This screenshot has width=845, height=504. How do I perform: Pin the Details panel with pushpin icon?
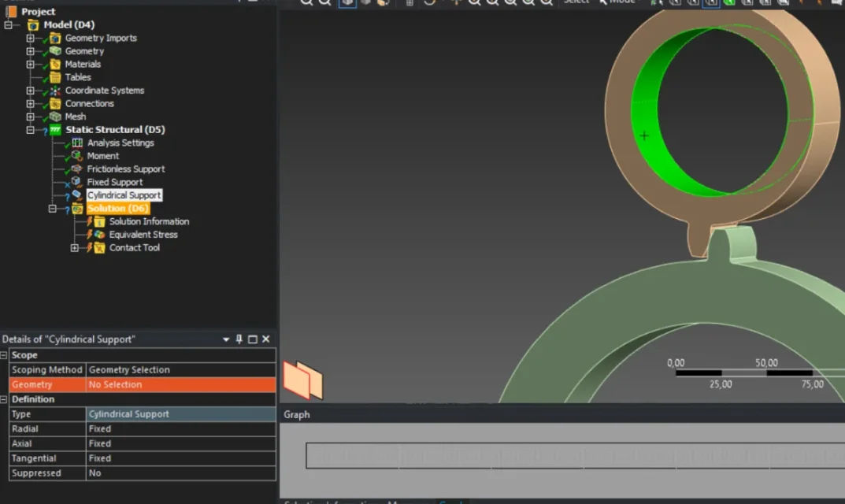(x=239, y=339)
